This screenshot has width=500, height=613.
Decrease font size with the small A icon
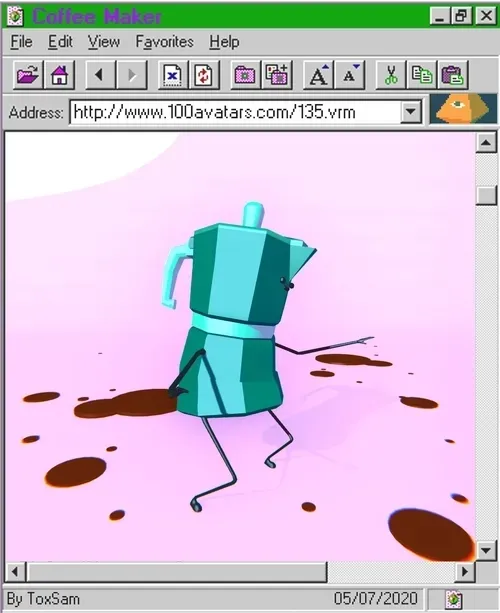tap(349, 75)
